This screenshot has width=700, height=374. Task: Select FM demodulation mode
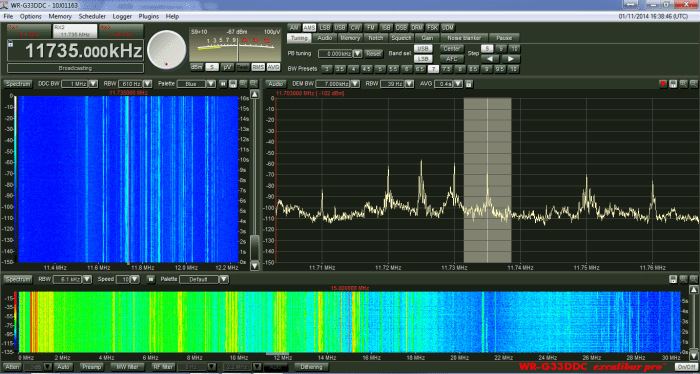tap(371, 28)
